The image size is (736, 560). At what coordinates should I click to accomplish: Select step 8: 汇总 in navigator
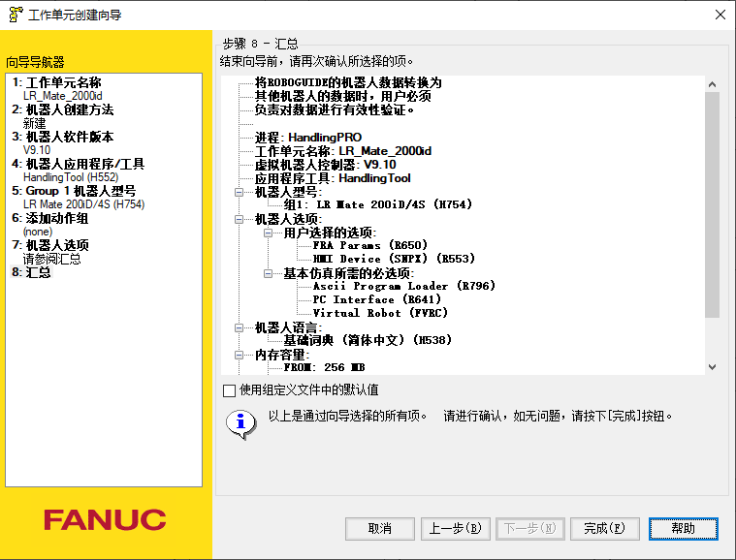31,272
